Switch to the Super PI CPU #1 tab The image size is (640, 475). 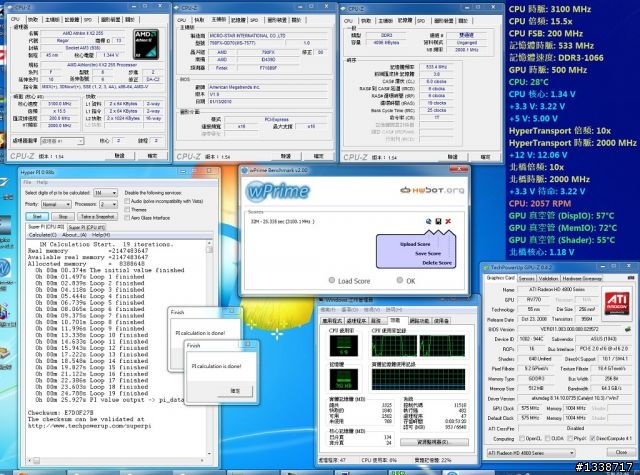tap(87, 227)
